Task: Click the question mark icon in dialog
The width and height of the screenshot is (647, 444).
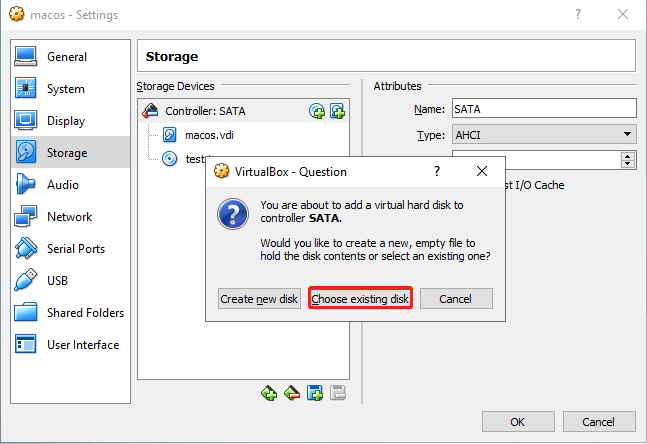Action: [x=233, y=214]
